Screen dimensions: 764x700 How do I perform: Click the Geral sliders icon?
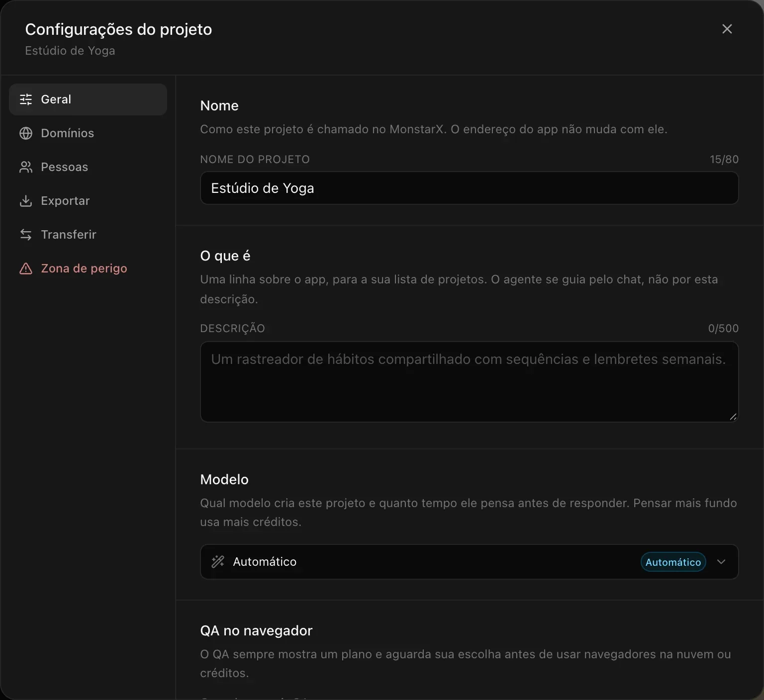26,99
